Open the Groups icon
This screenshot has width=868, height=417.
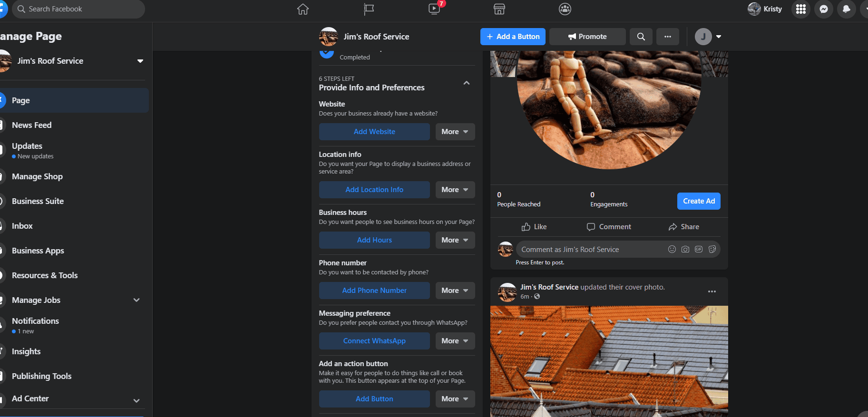(565, 9)
